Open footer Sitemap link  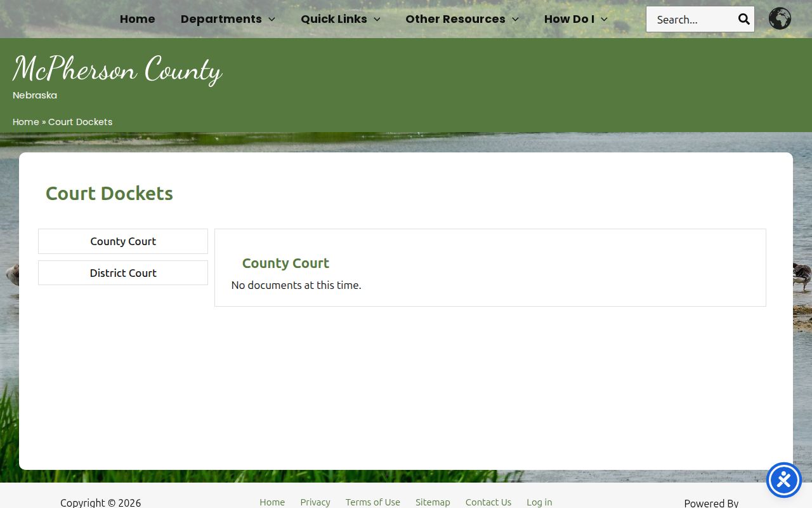(433, 502)
